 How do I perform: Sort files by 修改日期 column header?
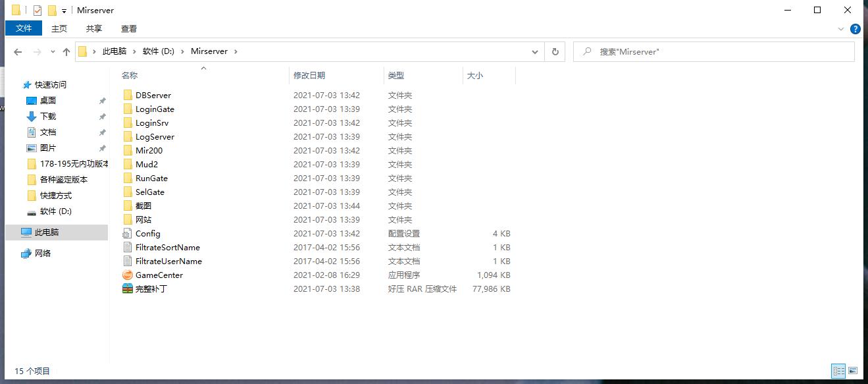tap(309, 76)
